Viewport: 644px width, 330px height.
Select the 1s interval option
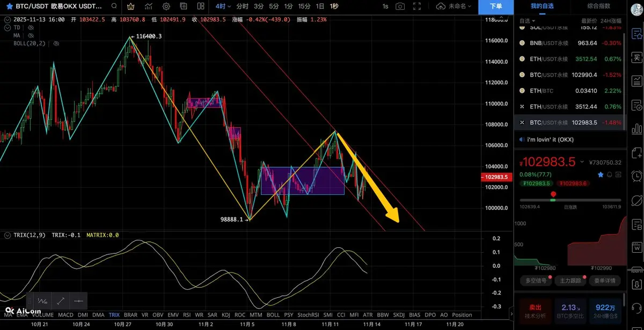coord(385,6)
